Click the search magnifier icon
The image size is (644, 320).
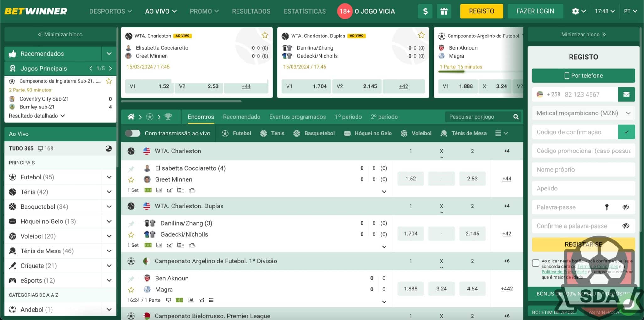(516, 117)
